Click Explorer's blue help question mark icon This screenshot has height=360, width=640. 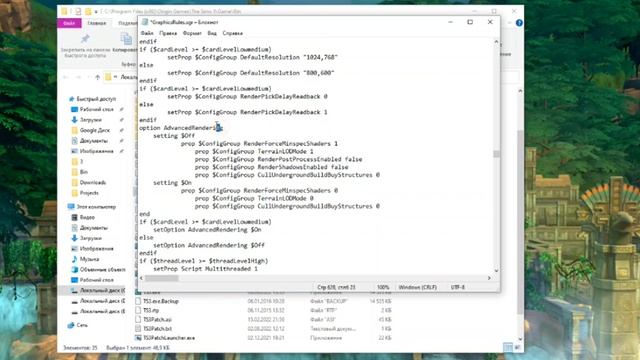[x=519, y=23]
